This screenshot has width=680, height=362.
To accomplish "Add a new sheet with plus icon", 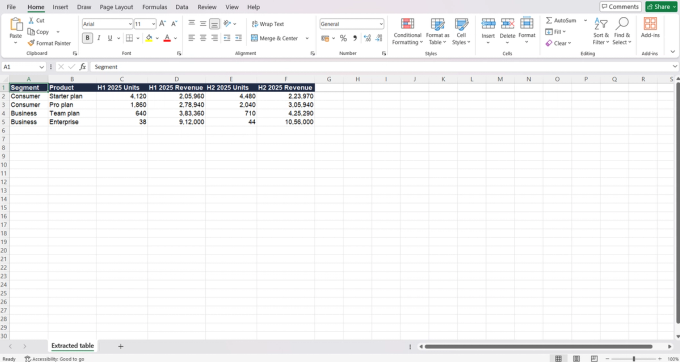I will coord(121,346).
